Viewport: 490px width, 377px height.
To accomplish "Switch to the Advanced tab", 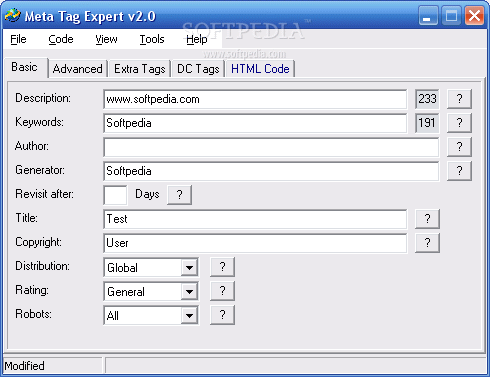I will pyautogui.click(x=77, y=69).
